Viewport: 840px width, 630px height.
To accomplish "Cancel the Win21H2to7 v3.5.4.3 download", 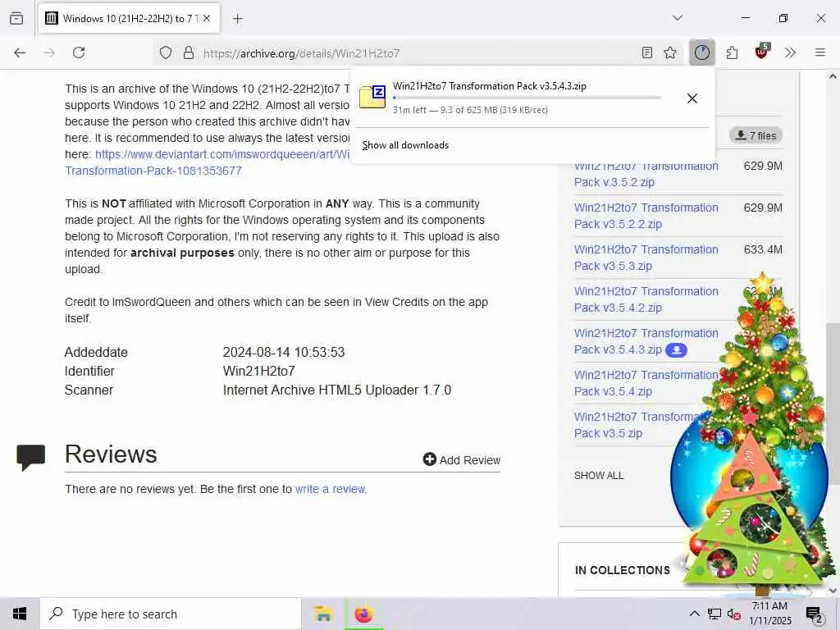I will click(692, 98).
